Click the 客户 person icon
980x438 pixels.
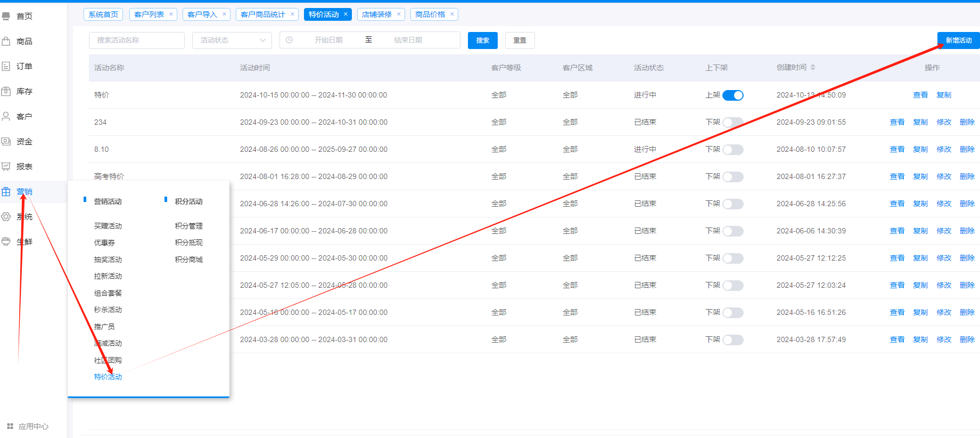click(6, 116)
